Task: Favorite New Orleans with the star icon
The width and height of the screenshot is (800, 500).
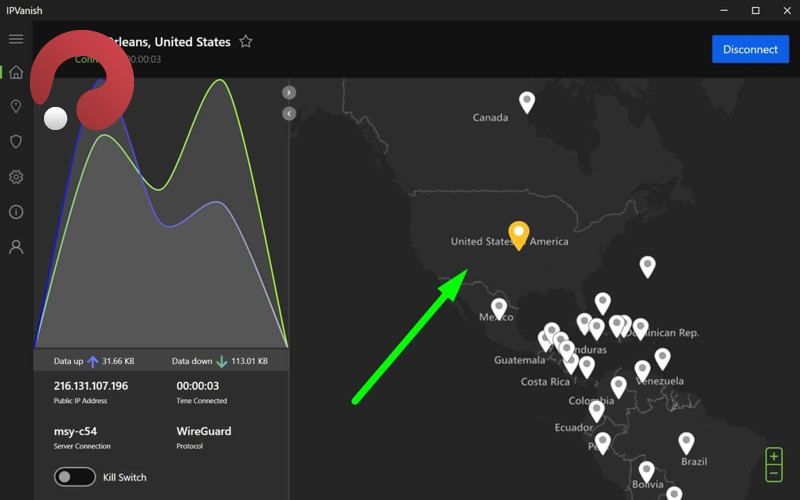Action: click(246, 42)
